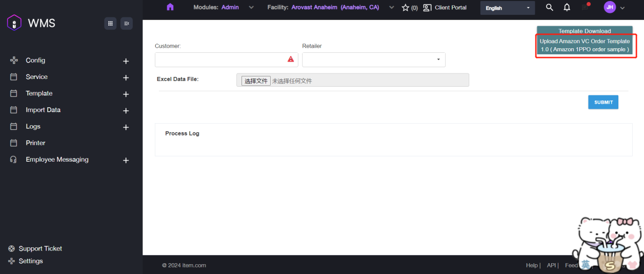Open the chat messages icon with red dot
644x274 pixels.
[x=585, y=7]
